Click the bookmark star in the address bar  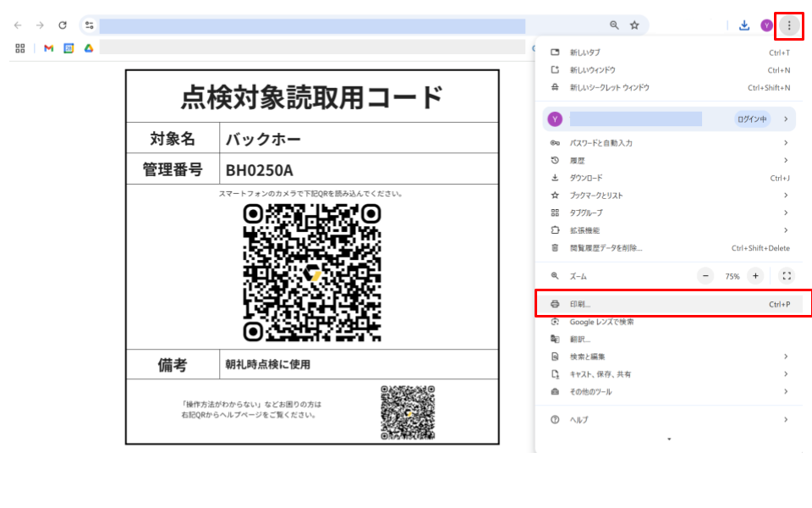coord(634,25)
